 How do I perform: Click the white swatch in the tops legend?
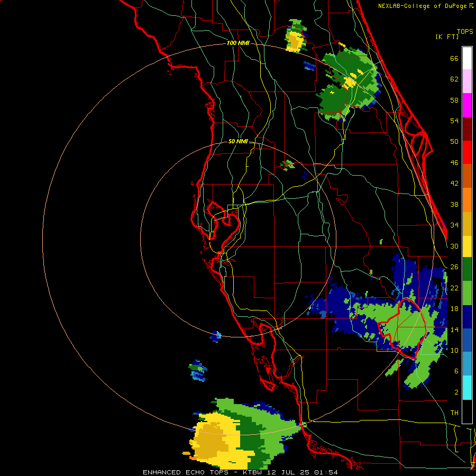pos(467,58)
